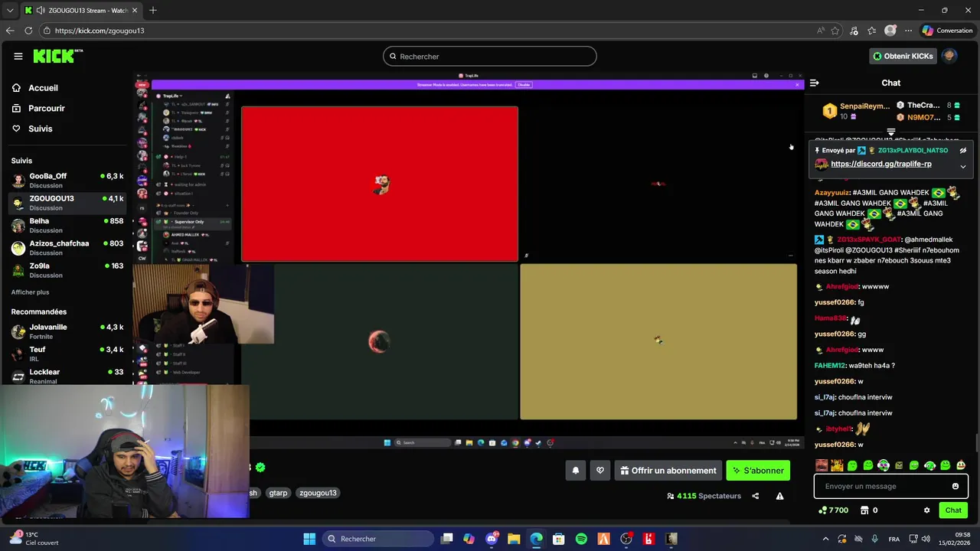Open Teuf recommended channel
980x551 pixels.
click(67, 354)
